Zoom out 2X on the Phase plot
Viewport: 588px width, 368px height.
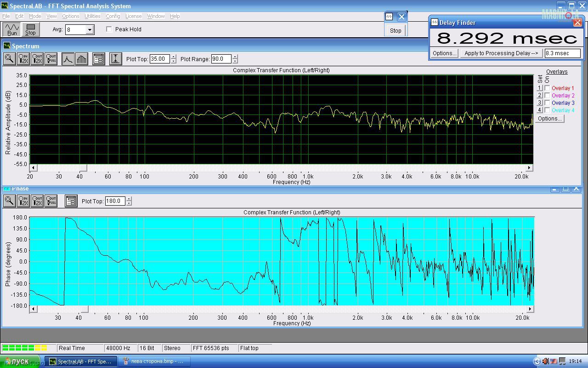click(x=37, y=201)
